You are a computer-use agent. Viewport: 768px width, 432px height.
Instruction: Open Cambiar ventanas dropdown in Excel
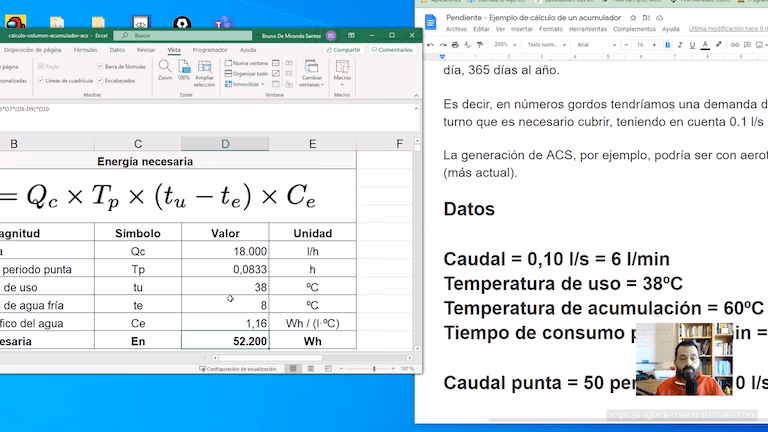(312, 73)
